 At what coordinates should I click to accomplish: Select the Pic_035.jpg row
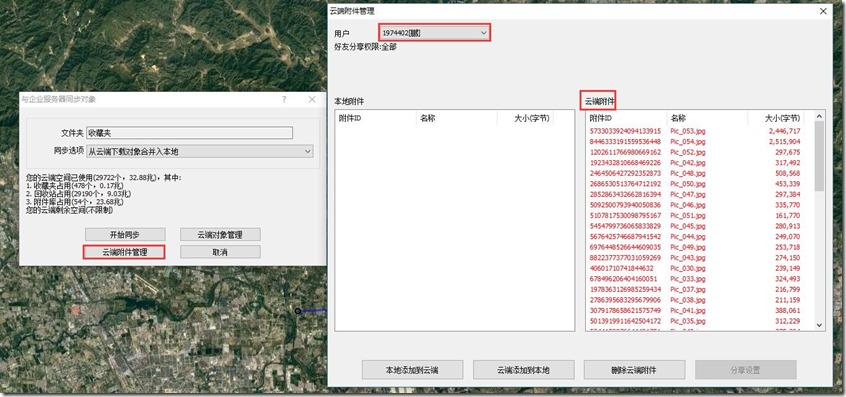(700, 321)
